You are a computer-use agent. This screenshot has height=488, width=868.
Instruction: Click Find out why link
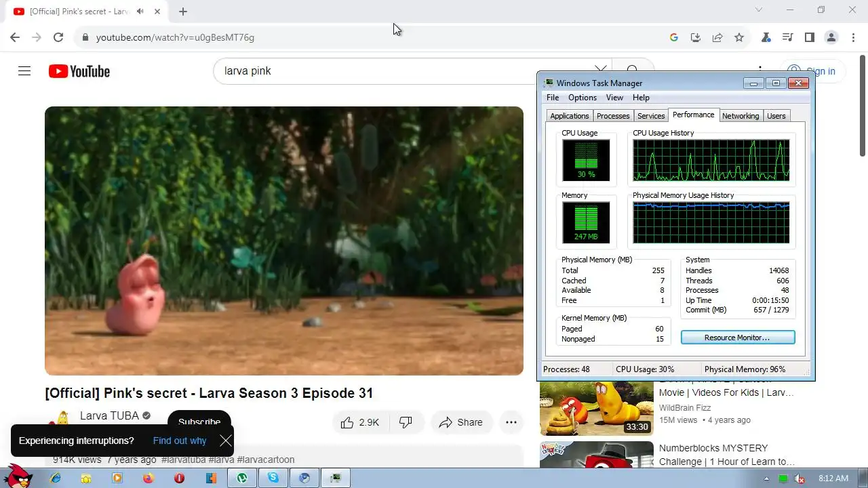tap(180, 441)
